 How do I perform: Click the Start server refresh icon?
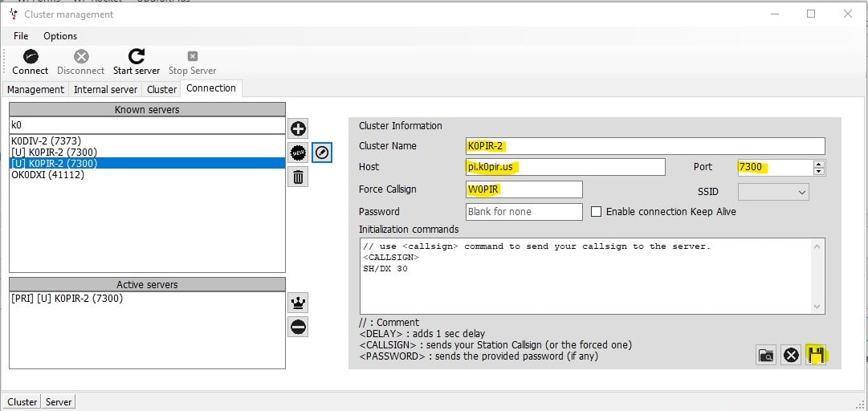pos(137,57)
